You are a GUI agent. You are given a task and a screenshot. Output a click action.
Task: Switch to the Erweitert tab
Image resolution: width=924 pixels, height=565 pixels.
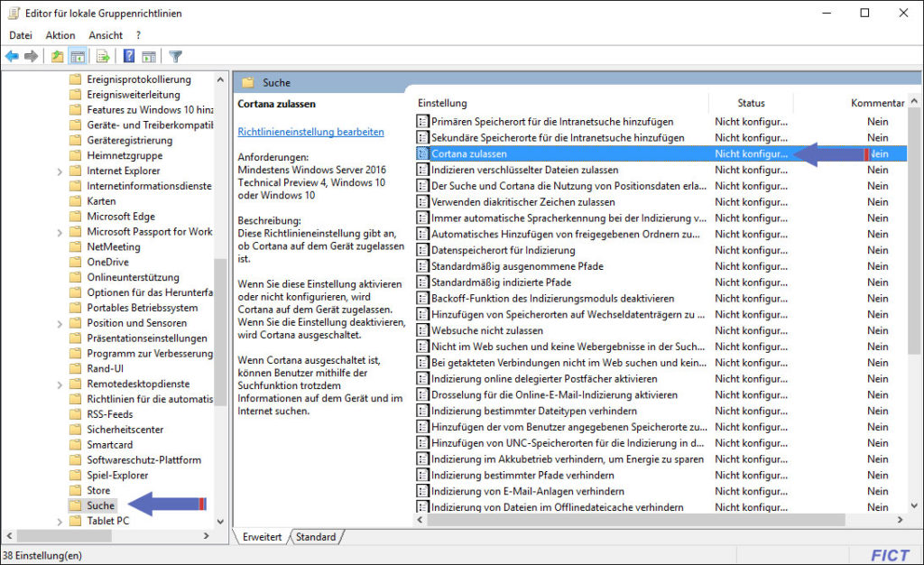(262, 537)
